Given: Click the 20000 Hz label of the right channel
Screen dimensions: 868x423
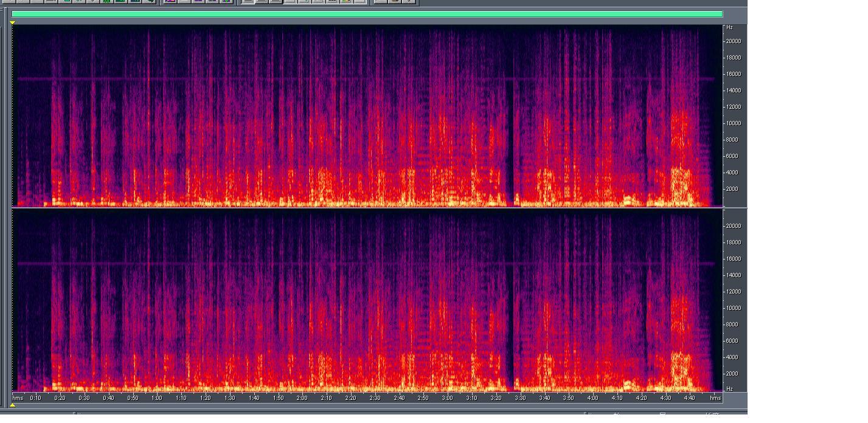Looking at the screenshot, I should [x=733, y=226].
